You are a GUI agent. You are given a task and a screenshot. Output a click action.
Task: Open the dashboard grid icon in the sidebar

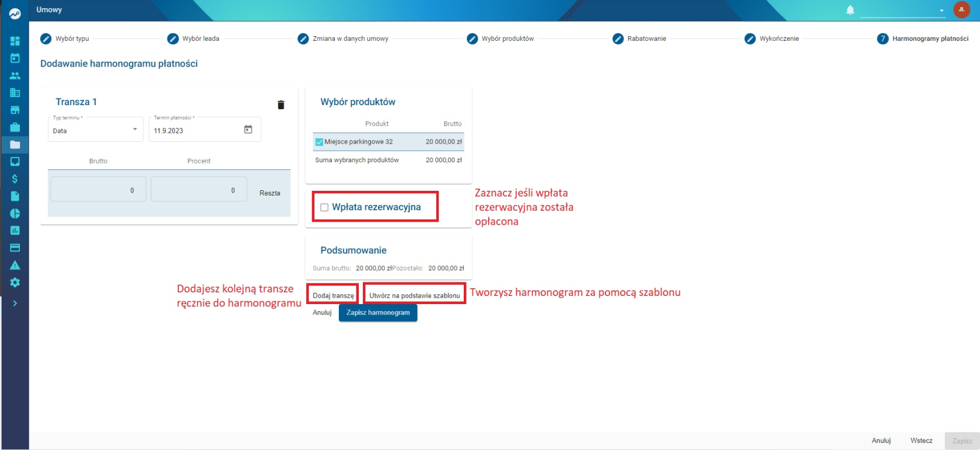tap(15, 41)
